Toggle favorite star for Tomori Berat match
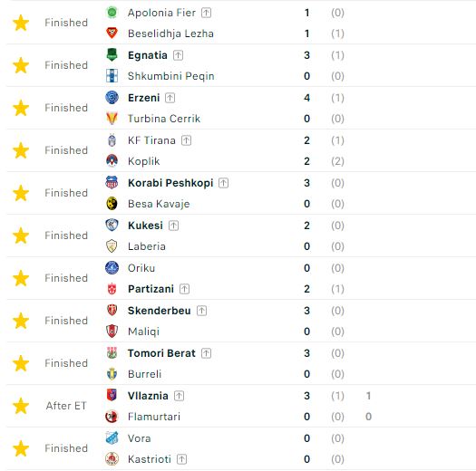Viewport: 476px width, 471px height. click(21, 363)
